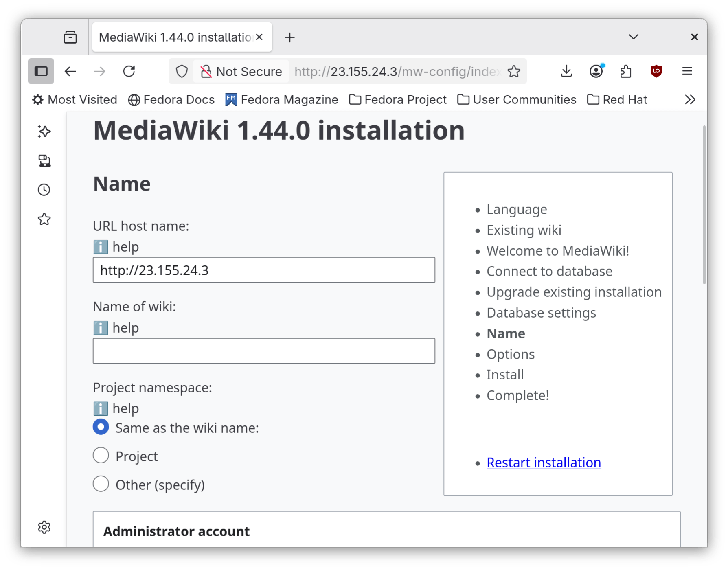Select the Project namespace option

tap(101, 455)
